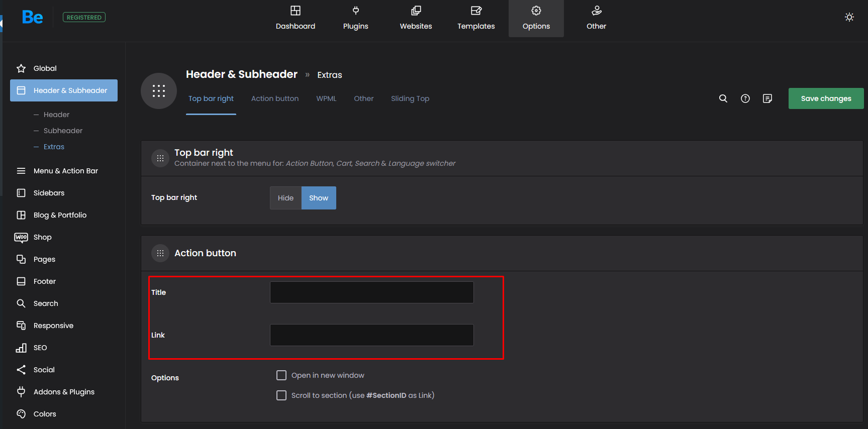
Task: Enable Open in new window checkbox
Action: point(281,375)
